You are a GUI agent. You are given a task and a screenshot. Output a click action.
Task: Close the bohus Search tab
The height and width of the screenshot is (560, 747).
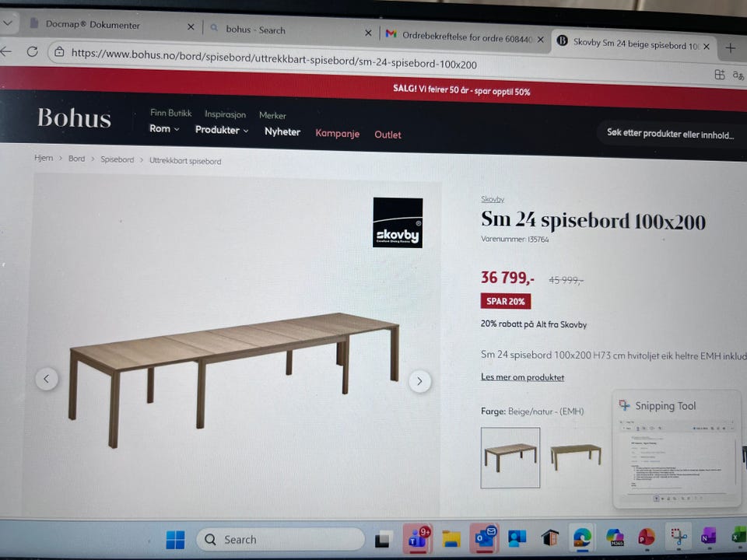(368, 33)
